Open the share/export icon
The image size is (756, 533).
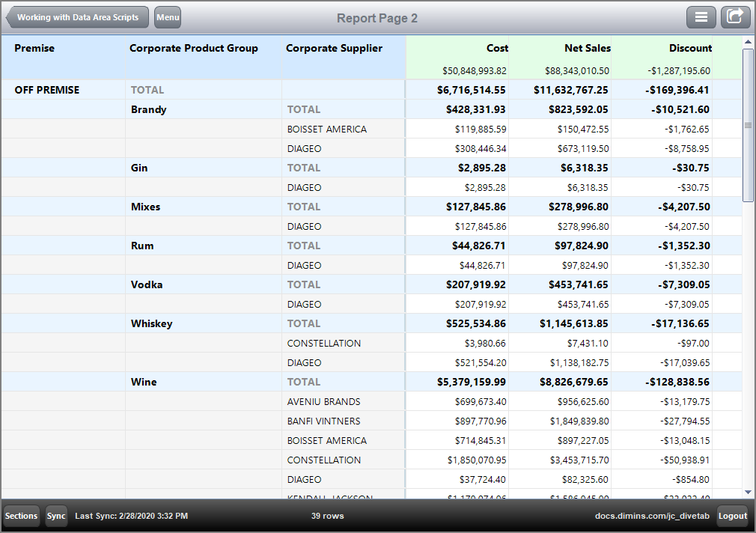pyautogui.click(x=735, y=16)
